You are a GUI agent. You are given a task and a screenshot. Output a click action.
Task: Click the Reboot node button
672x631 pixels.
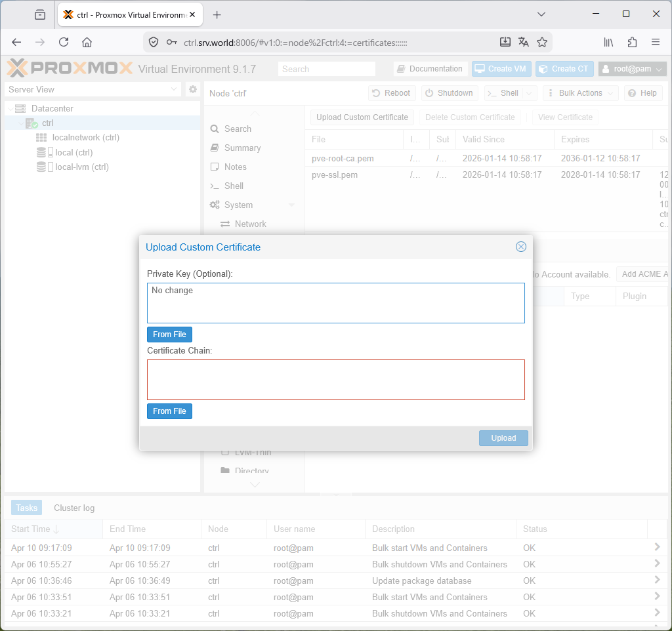click(391, 93)
